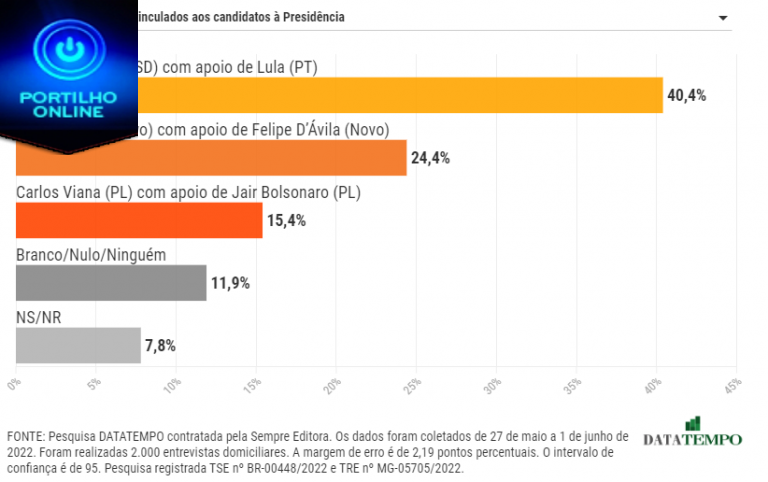
Task: Click the red-orange Carlos Viana bar
Action: (139, 219)
